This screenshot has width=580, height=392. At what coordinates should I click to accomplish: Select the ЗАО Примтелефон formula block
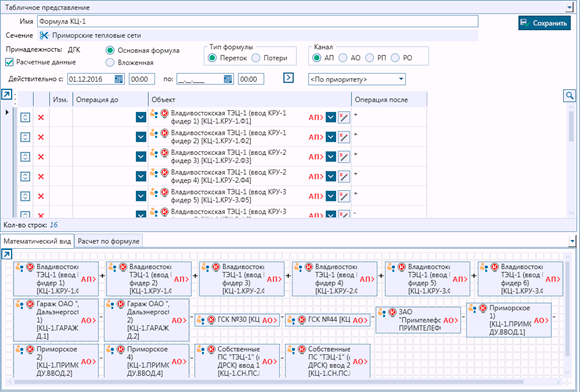[x=418, y=320]
